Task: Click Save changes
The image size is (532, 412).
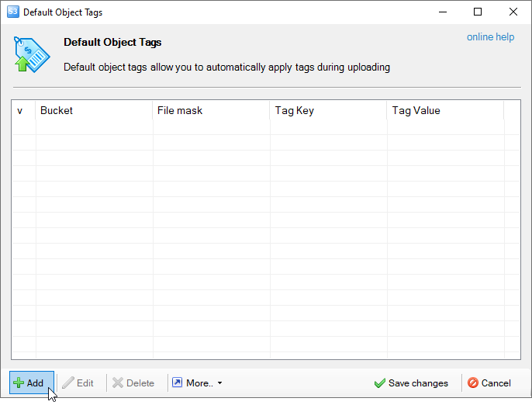Action: point(411,383)
